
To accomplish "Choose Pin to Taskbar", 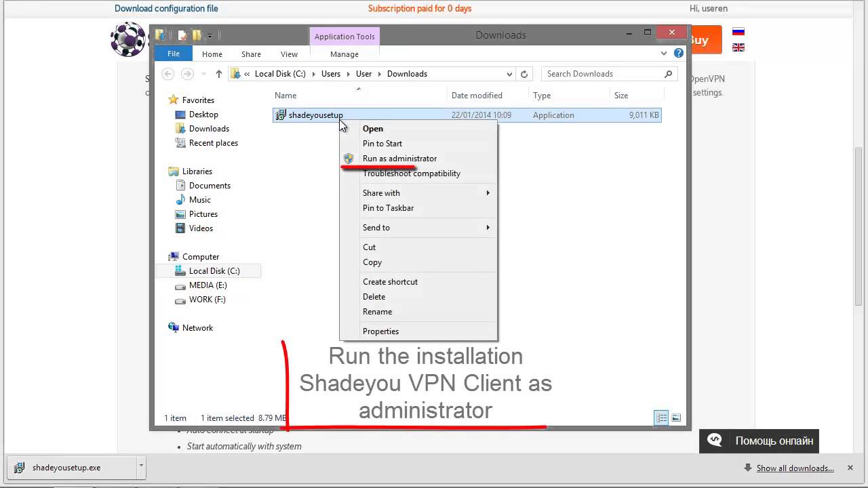I will 418,208.
